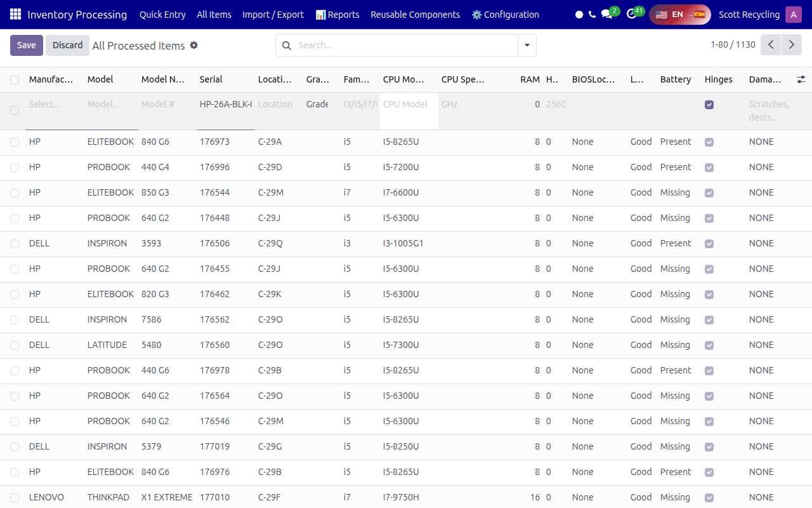Click Damage field with Scratches, dents placeholder
Viewport: 812px width, 508px height.
click(769, 110)
